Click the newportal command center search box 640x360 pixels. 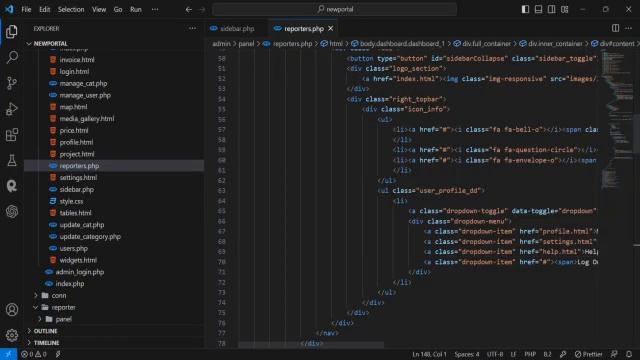pyautogui.click(x=334, y=9)
